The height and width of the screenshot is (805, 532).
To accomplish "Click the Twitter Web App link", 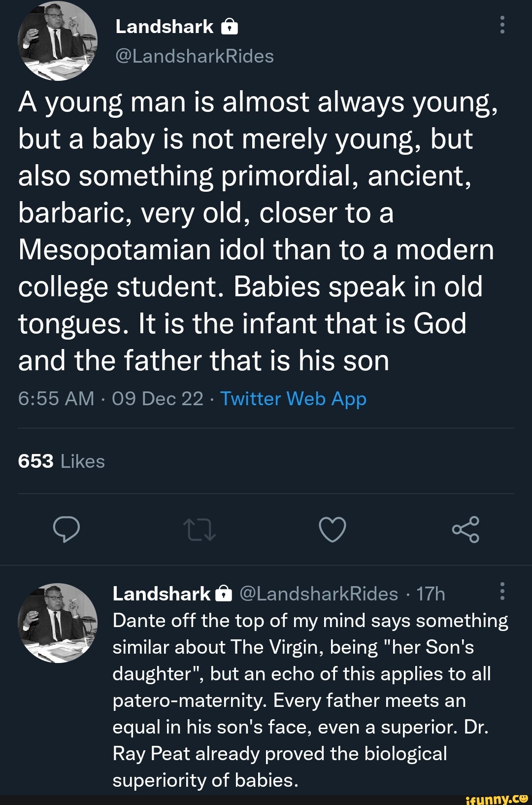I will click(x=293, y=399).
